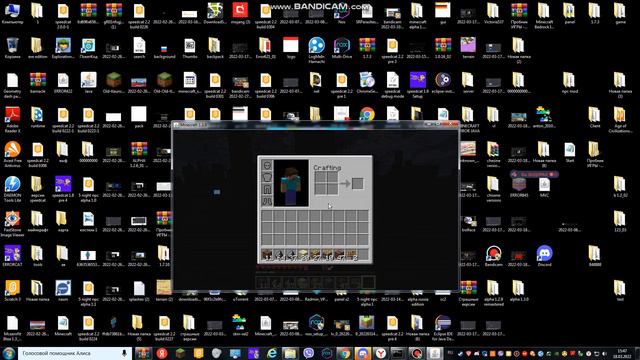Click the Steve player preview in inventory
The image size is (640, 360).
coord(291,183)
